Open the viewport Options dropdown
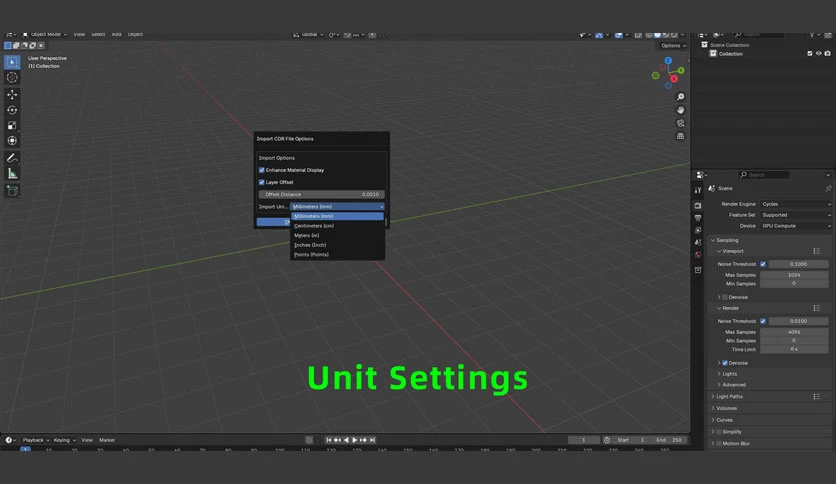Screen dimensions: 836x484 point(673,45)
